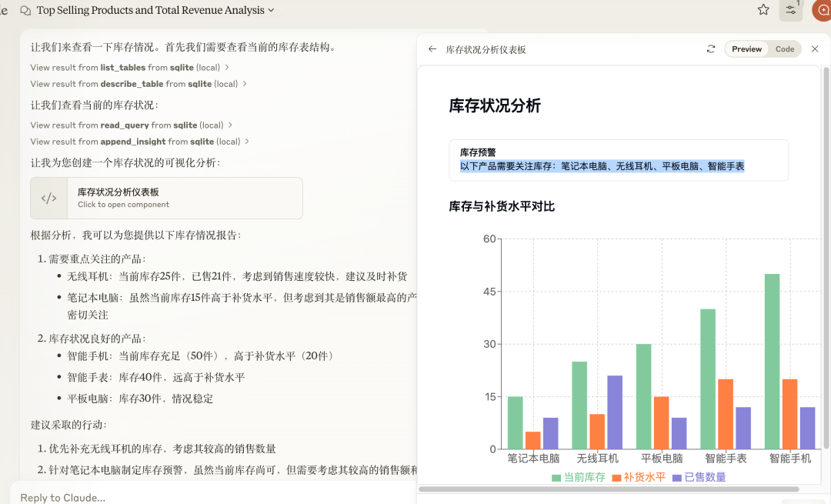831x504 pixels.
Task: Switch the artifact view to Code
Action: click(x=785, y=48)
